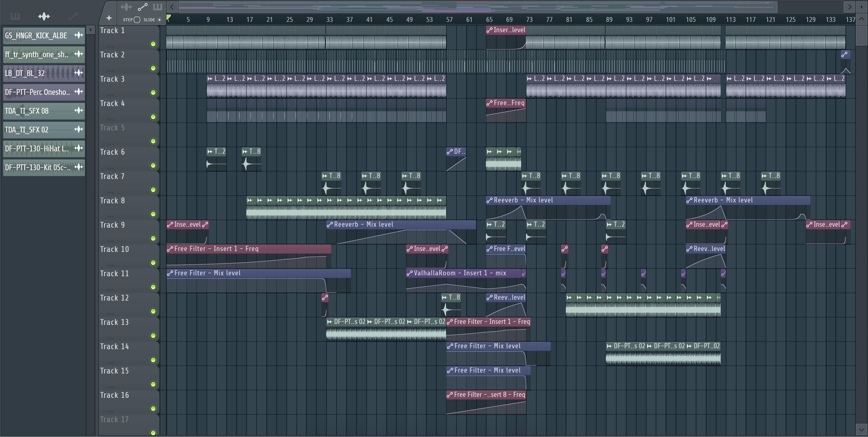Select the Track 14 header
Viewport: 868px width, 437px height.
129,353
